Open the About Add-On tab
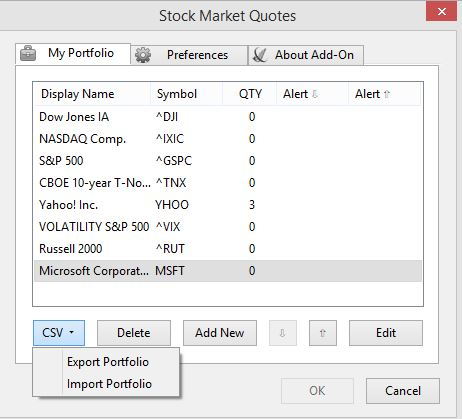This screenshot has height=419, width=462. [x=306, y=55]
